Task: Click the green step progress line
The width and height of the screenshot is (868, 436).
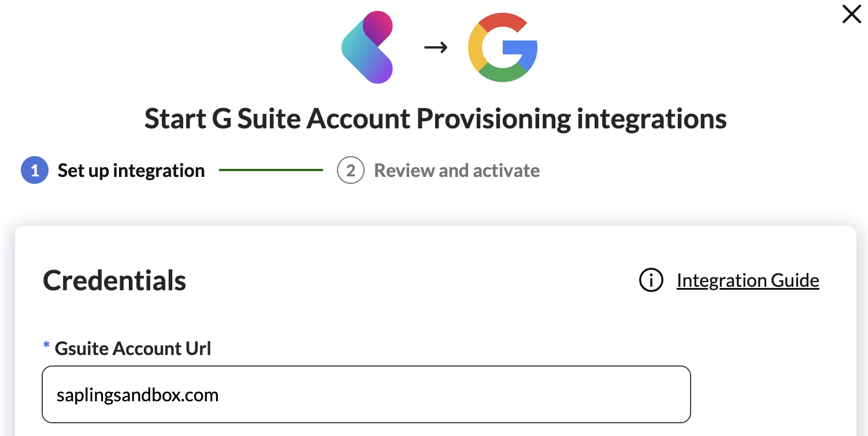Action: tap(270, 171)
